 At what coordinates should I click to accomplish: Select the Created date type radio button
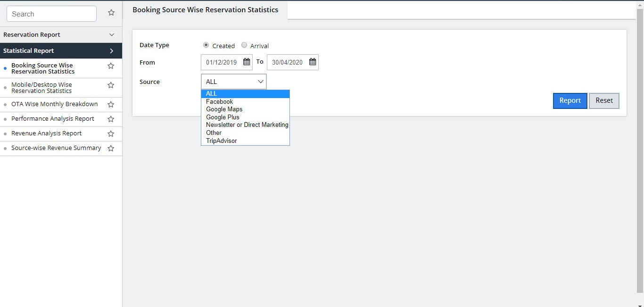click(206, 45)
